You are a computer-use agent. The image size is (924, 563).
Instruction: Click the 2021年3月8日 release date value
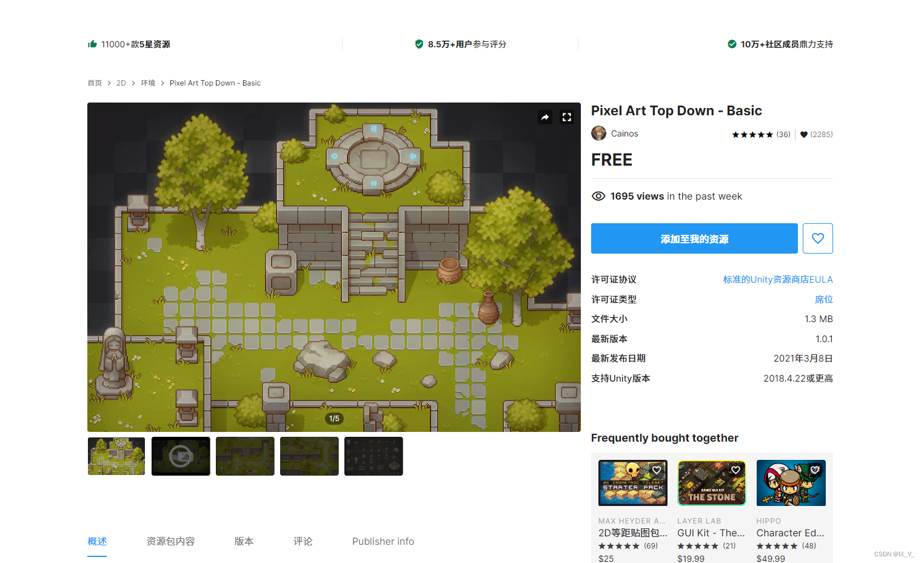coord(803,359)
